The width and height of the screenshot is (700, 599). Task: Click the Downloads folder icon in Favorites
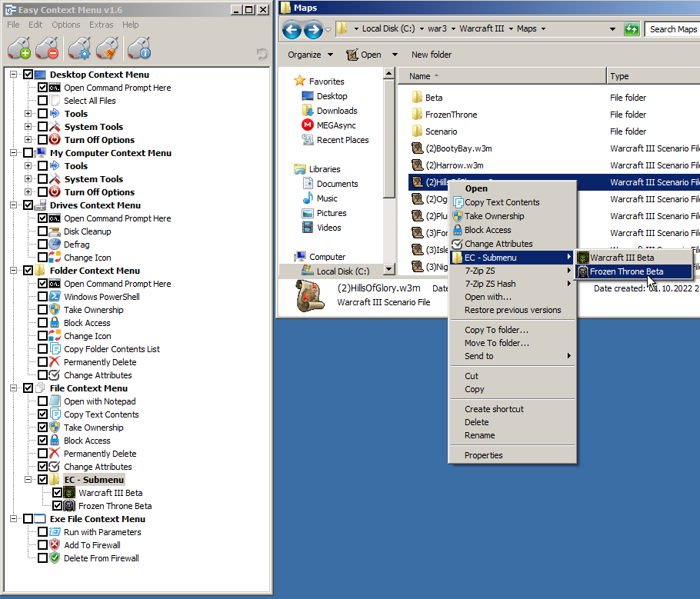(x=308, y=110)
